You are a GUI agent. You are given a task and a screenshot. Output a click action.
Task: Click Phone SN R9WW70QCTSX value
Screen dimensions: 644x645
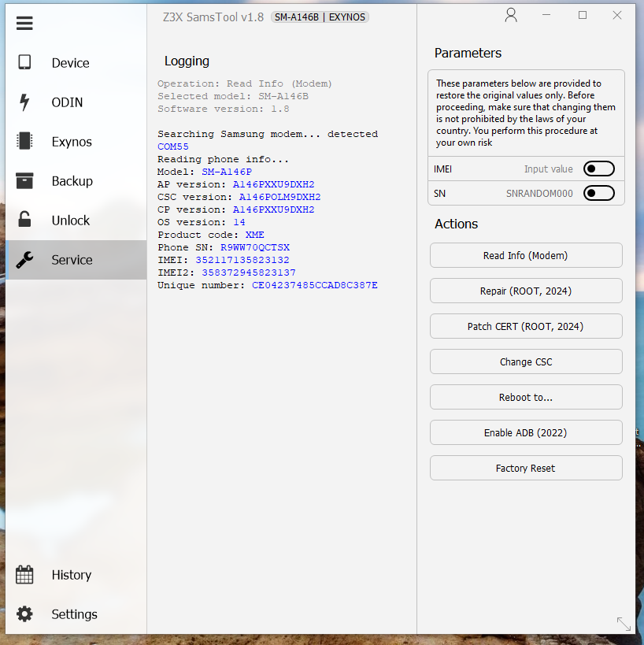[255, 247]
